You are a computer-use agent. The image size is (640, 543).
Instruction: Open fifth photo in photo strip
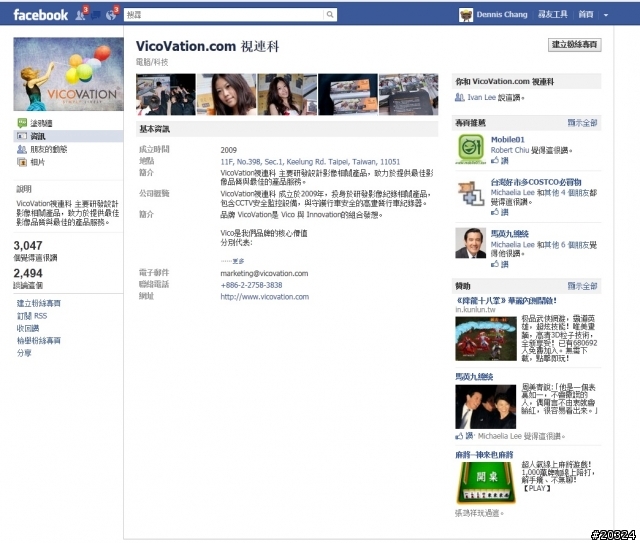pos(409,94)
